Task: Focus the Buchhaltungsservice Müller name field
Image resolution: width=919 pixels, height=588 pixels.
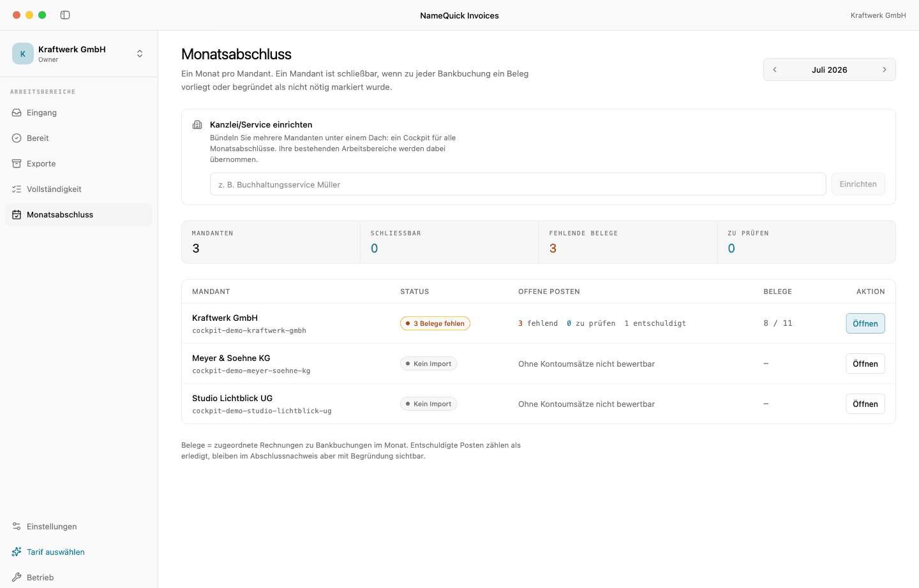Action: pos(518,184)
